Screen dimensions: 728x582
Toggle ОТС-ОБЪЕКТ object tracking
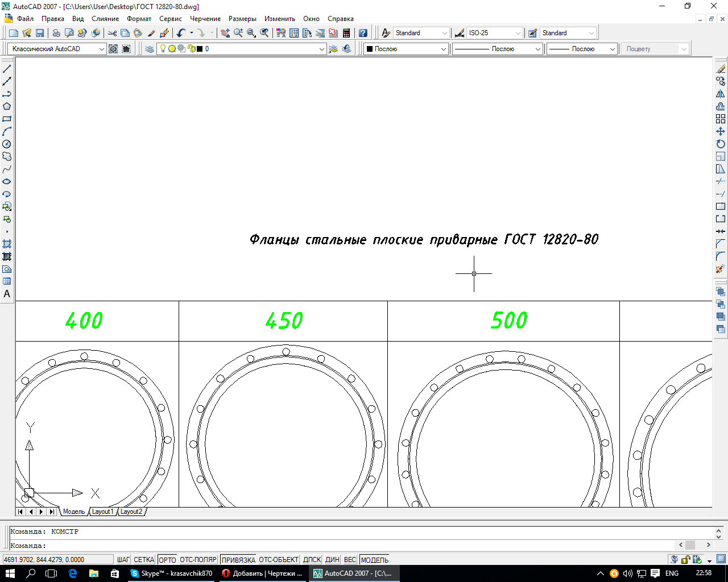point(279,560)
